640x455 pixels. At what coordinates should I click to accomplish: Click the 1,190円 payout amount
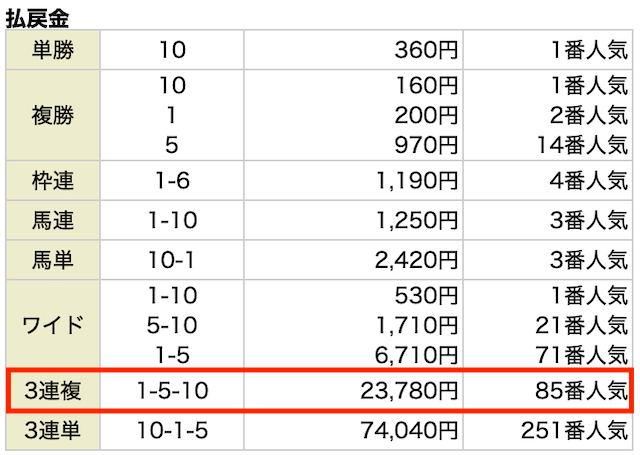point(416,180)
